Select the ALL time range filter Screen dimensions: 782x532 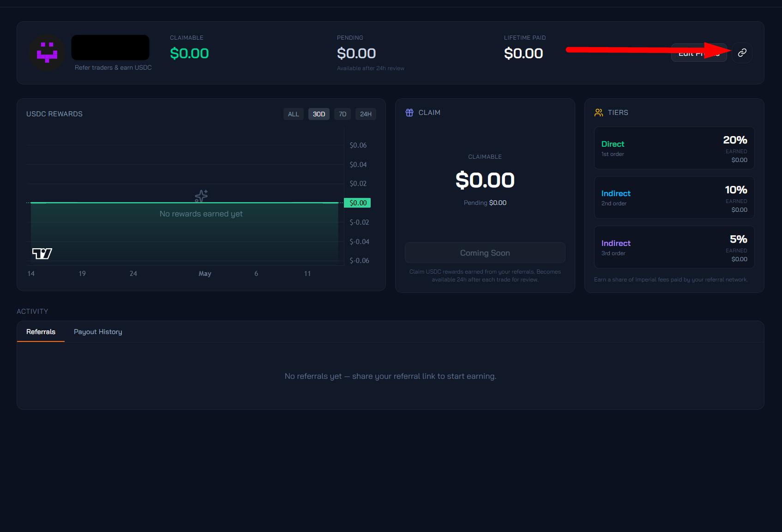pos(294,114)
